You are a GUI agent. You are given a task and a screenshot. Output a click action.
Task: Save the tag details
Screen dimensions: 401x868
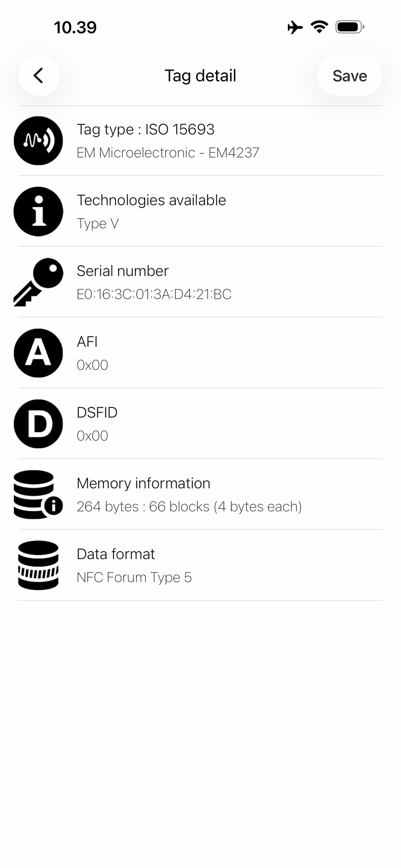pyautogui.click(x=349, y=75)
